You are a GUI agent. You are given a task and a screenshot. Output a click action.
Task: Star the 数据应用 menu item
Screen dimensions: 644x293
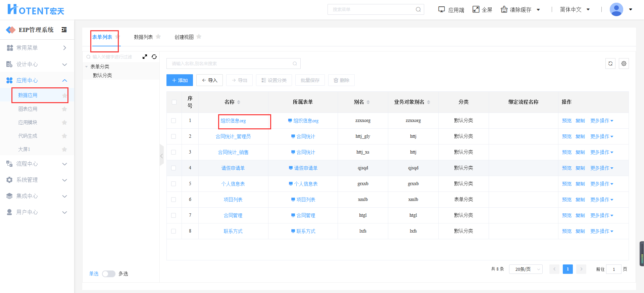[x=64, y=95]
